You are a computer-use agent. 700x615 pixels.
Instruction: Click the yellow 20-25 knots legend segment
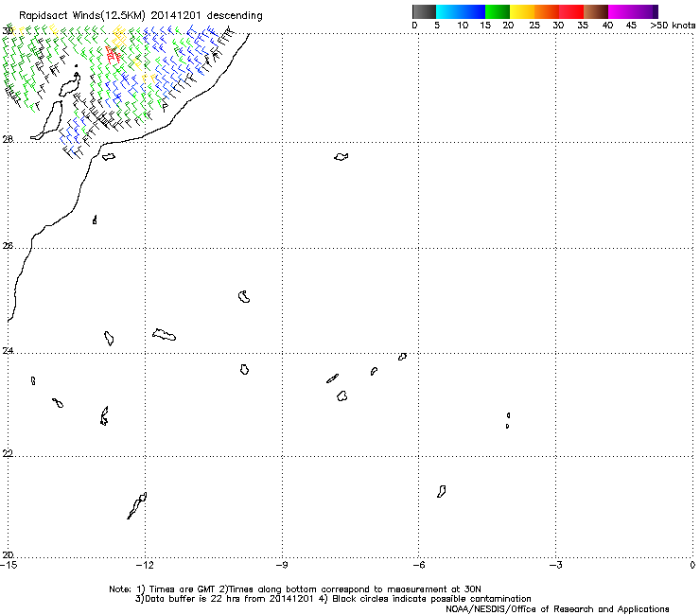click(522, 11)
